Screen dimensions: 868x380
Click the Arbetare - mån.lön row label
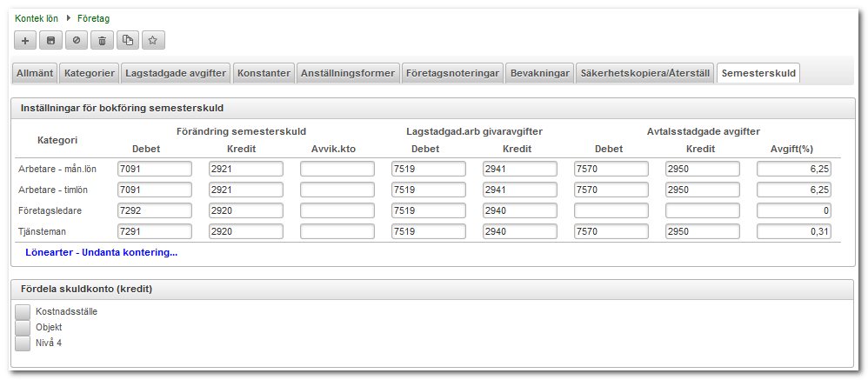click(57, 170)
